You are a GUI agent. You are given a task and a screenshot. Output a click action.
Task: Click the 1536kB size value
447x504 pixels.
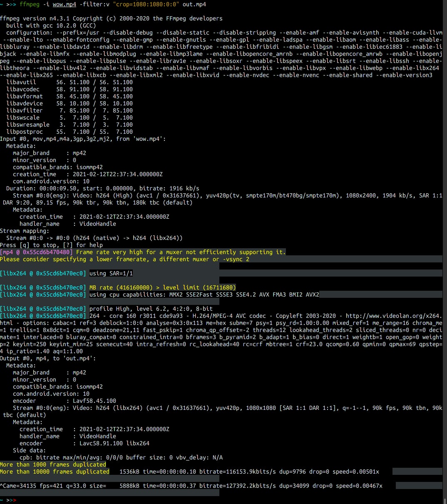point(129,472)
